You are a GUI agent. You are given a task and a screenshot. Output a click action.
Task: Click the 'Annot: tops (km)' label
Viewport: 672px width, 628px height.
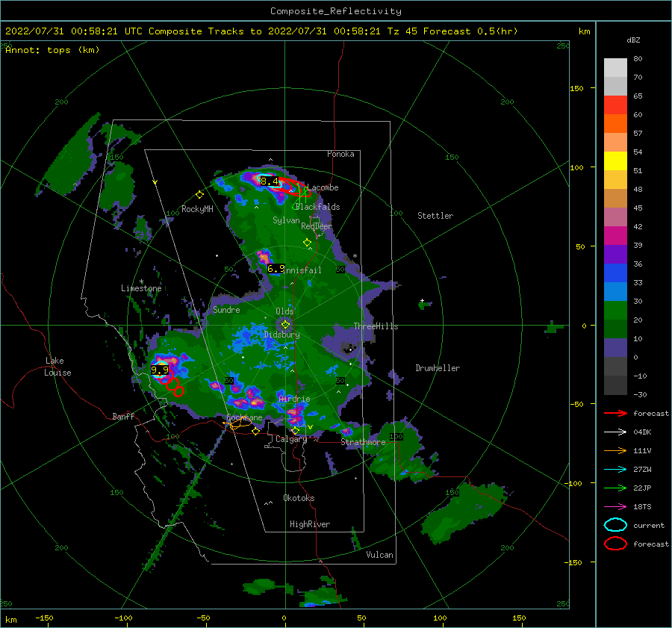click(x=52, y=50)
